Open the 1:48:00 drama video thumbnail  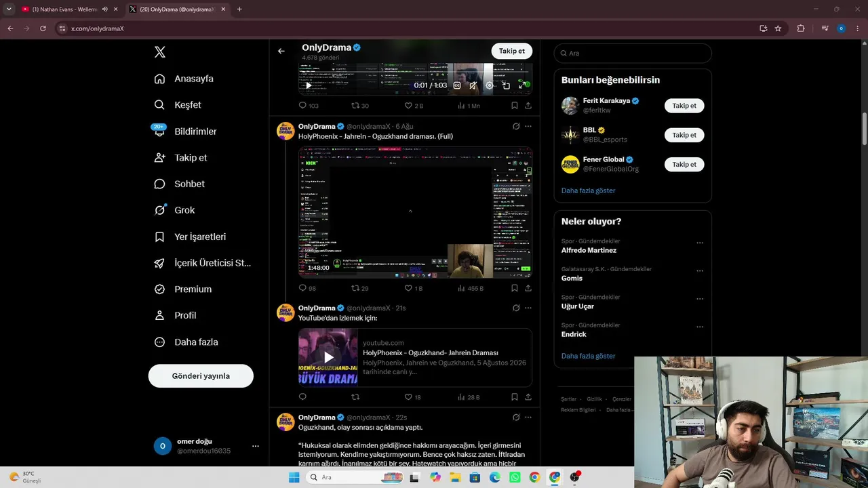click(415, 213)
